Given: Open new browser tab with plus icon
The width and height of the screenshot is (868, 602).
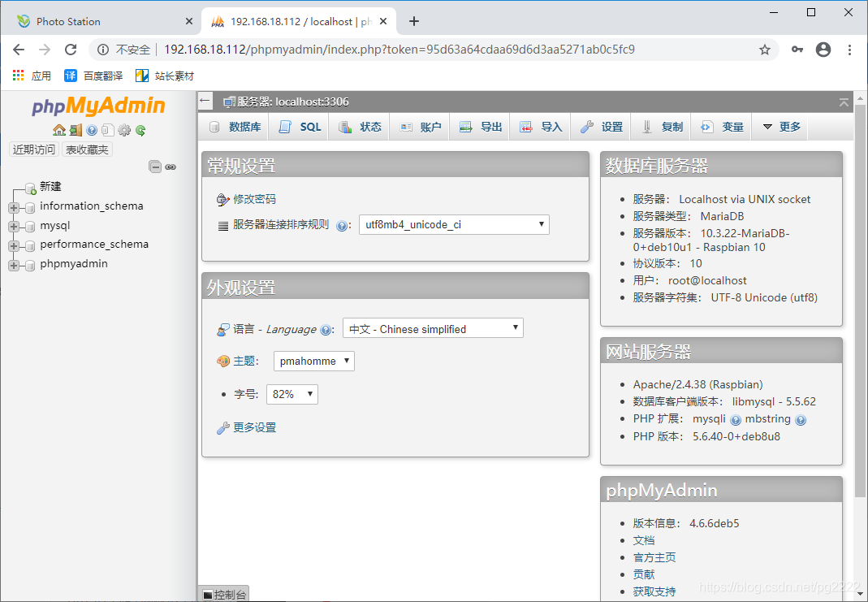Looking at the screenshot, I should pyautogui.click(x=413, y=22).
